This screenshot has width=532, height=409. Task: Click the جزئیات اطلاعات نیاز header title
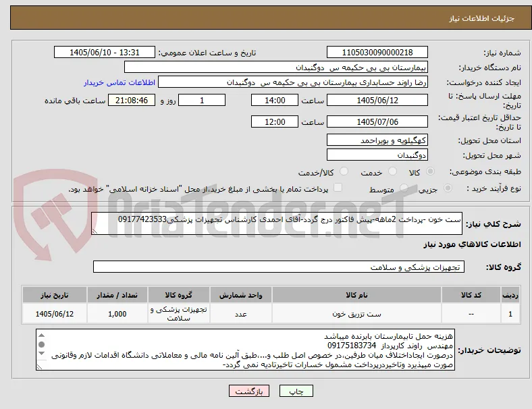(482, 18)
